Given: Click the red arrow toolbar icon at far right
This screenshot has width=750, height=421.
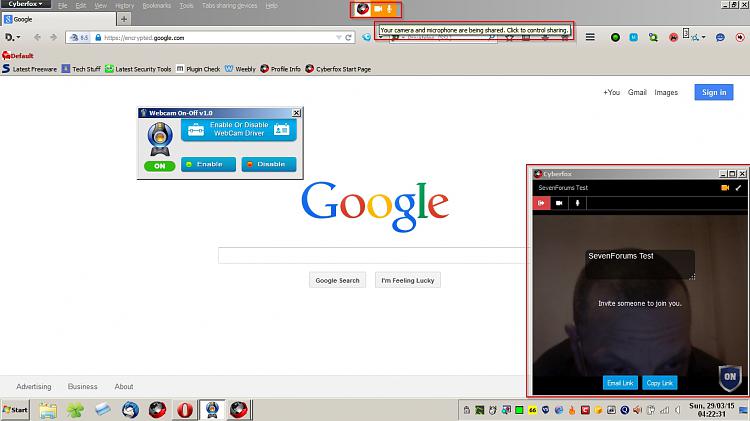Looking at the screenshot, I should pyautogui.click(x=740, y=37).
